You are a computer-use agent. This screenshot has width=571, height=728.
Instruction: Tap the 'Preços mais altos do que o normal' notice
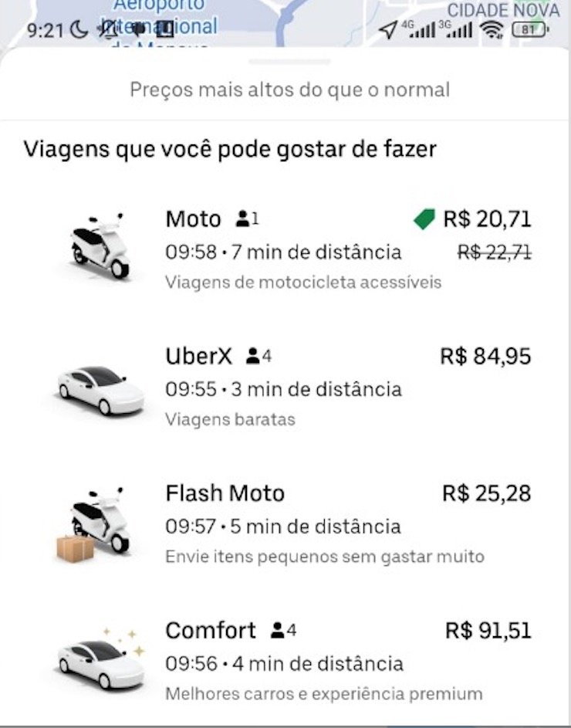(289, 90)
